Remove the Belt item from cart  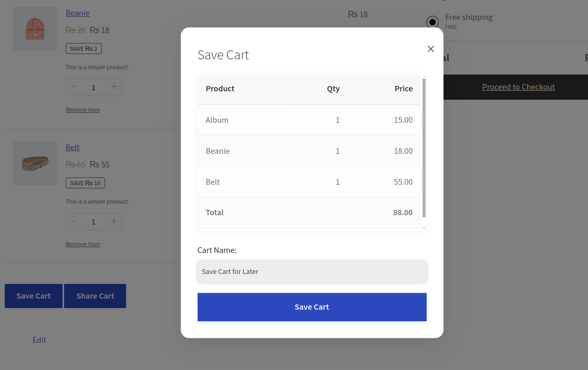point(82,244)
